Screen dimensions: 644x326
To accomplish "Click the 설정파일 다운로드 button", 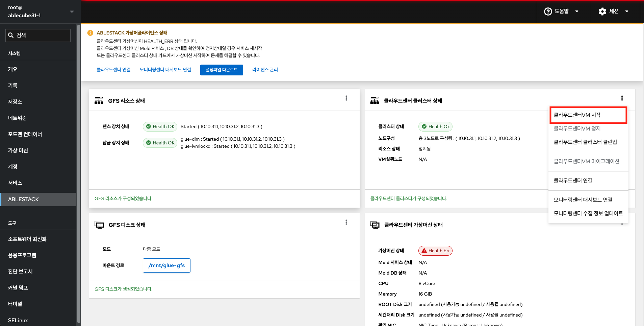I will pos(221,70).
